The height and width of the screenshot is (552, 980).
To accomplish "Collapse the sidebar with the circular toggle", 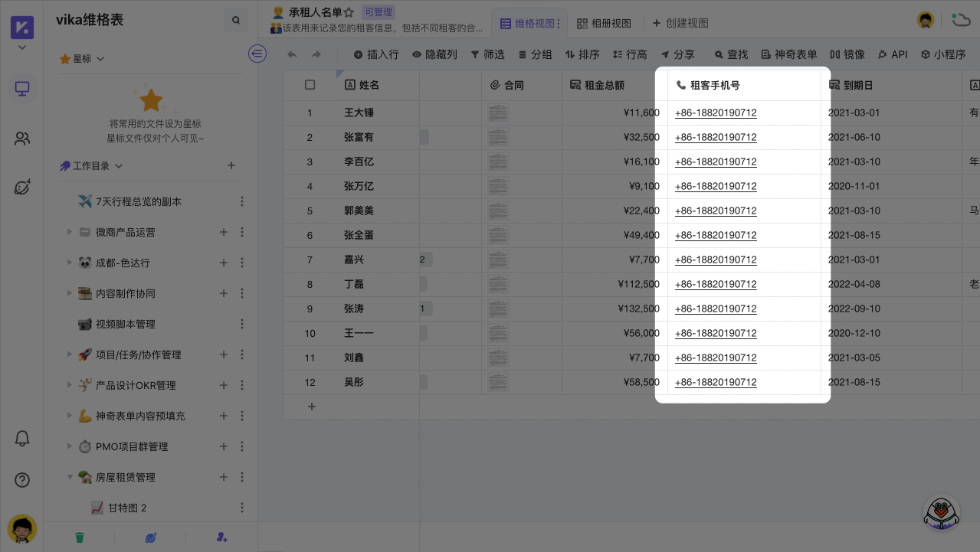I will coord(257,54).
